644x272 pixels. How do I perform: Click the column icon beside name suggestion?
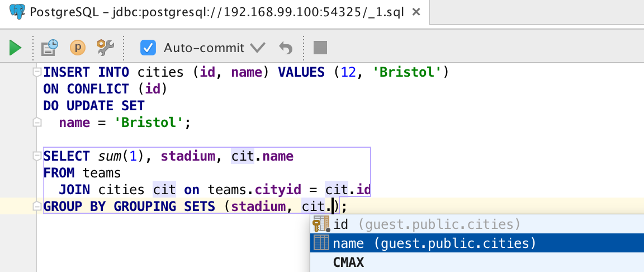click(321, 243)
